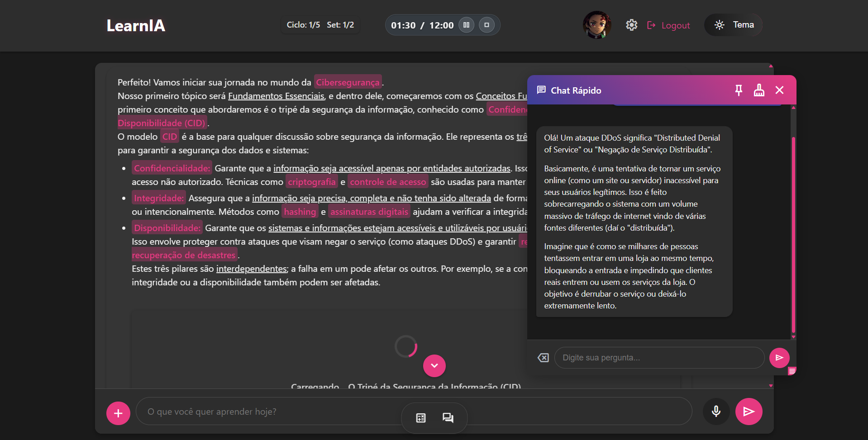Close the Chat Rápido panel
Viewport: 868px width, 440px height.
(x=779, y=90)
